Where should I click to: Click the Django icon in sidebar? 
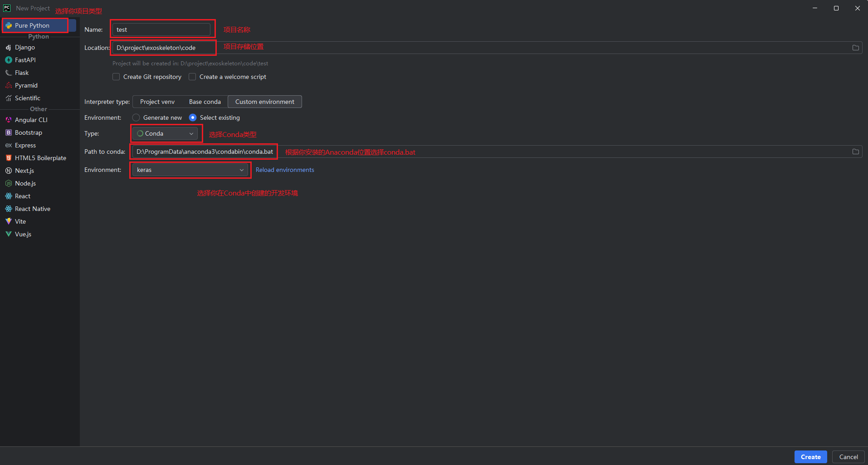(8, 47)
